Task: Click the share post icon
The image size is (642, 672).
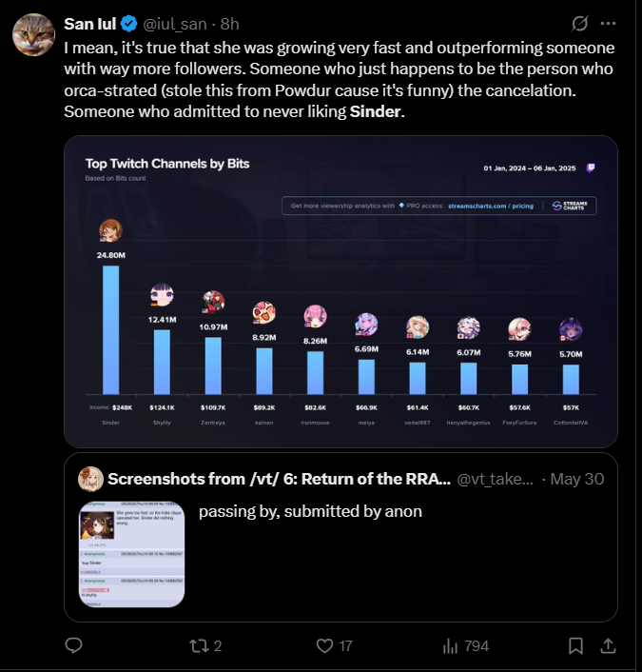Action: click(x=608, y=645)
